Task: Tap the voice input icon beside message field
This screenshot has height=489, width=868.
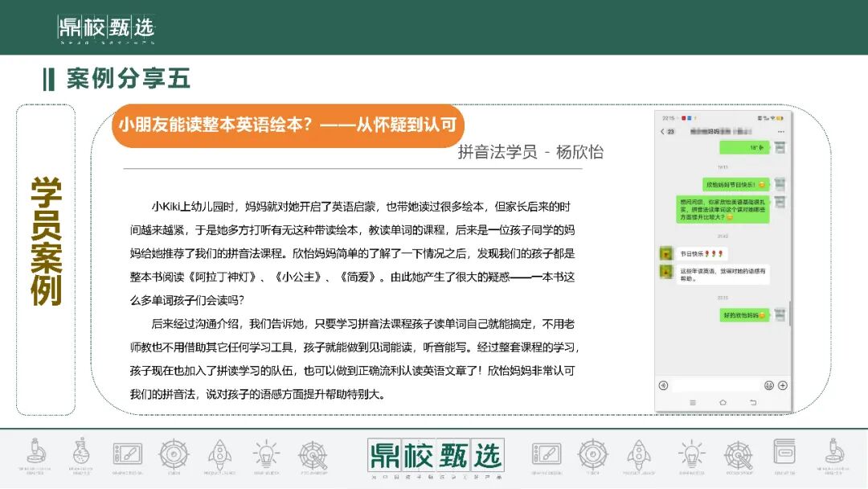Action: [663, 385]
